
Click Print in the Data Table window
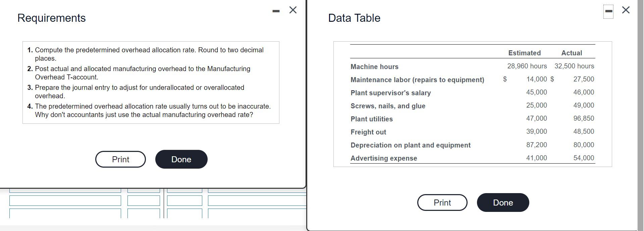pos(442,203)
